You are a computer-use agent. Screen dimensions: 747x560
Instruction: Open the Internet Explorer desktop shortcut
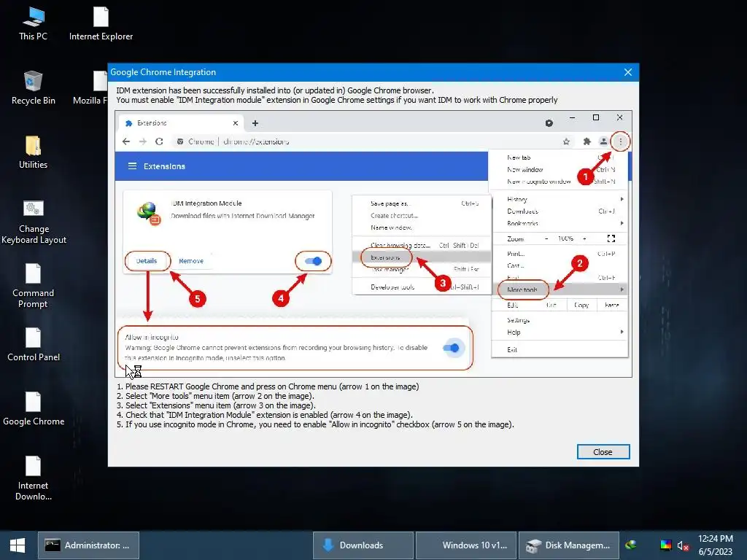coord(101,24)
